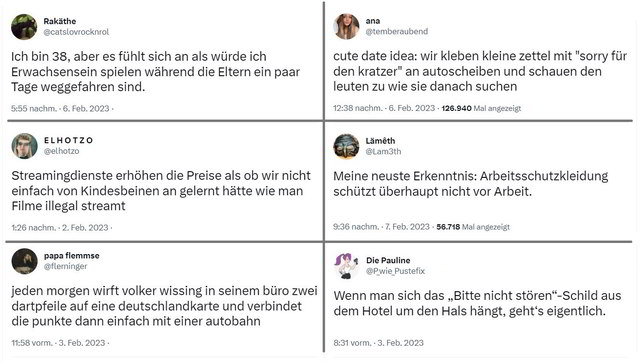The image size is (640, 364).
Task: Visit the @elhotzo handle
Action: [62, 151]
